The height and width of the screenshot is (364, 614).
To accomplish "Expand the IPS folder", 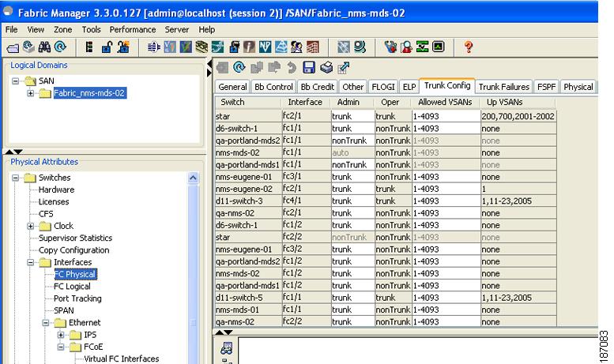I will (x=61, y=335).
